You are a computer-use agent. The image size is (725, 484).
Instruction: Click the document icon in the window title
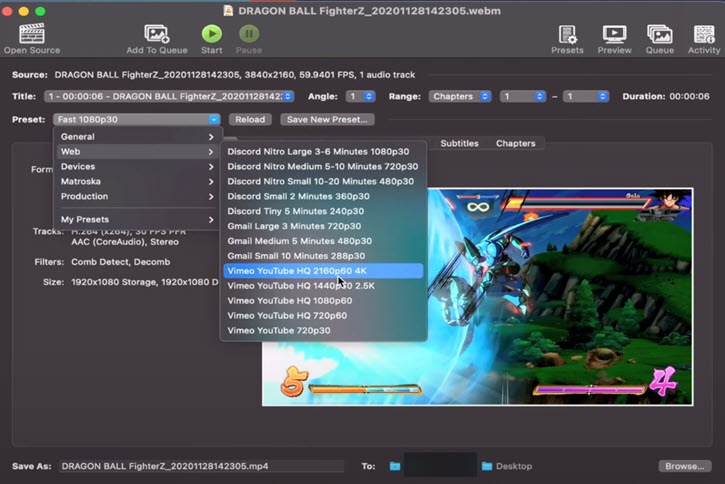pos(228,11)
